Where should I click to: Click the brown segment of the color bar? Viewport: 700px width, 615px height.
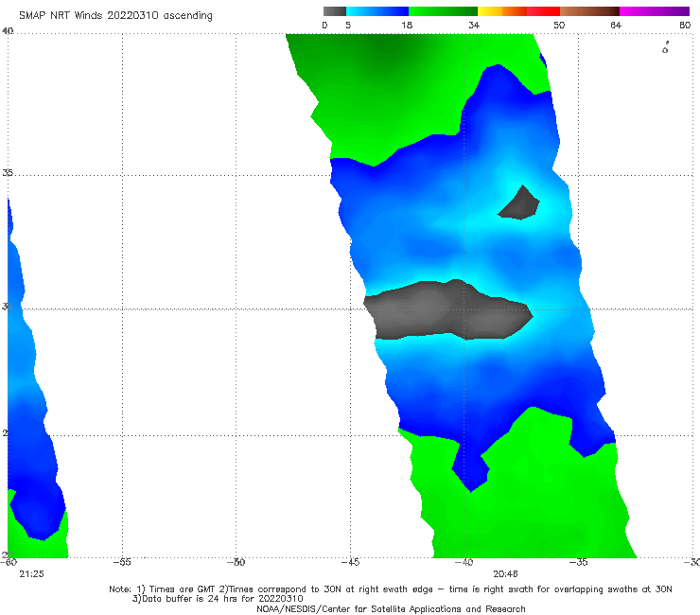589,11
